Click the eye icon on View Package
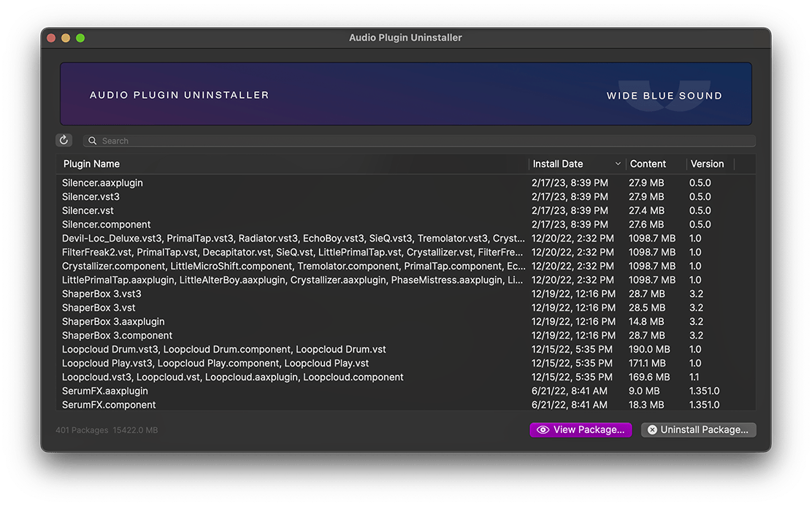 tap(543, 430)
